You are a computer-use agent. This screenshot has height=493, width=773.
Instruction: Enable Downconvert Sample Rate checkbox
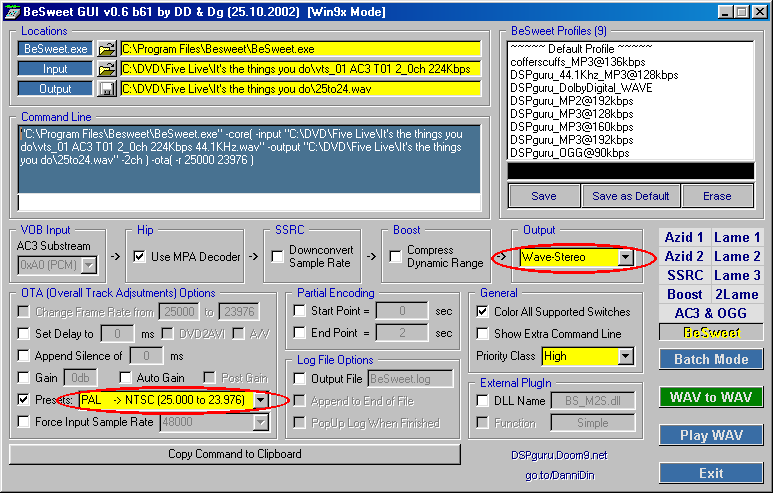point(278,256)
